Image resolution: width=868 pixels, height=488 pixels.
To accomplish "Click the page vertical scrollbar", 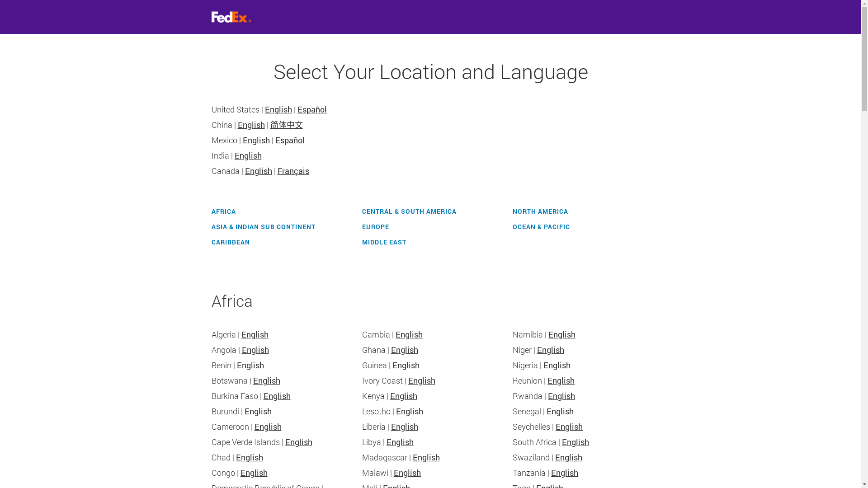I will pyautogui.click(x=864, y=244).
